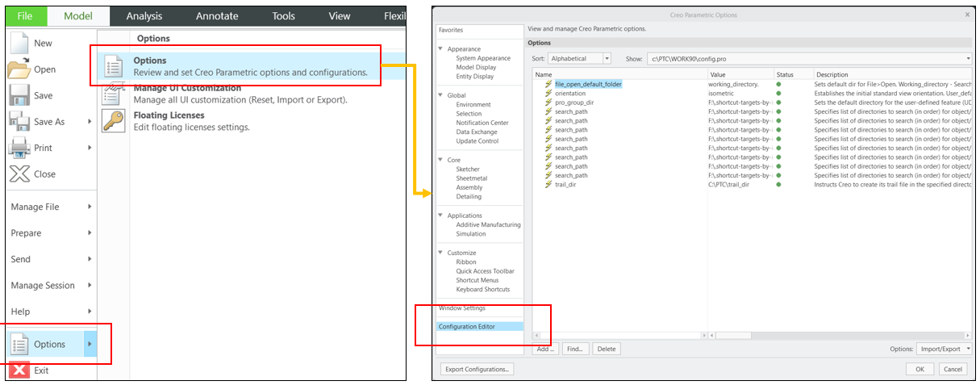The image size is (980, 385).
Task: Expand the Help submenu arrow
Action: [90, 312]
